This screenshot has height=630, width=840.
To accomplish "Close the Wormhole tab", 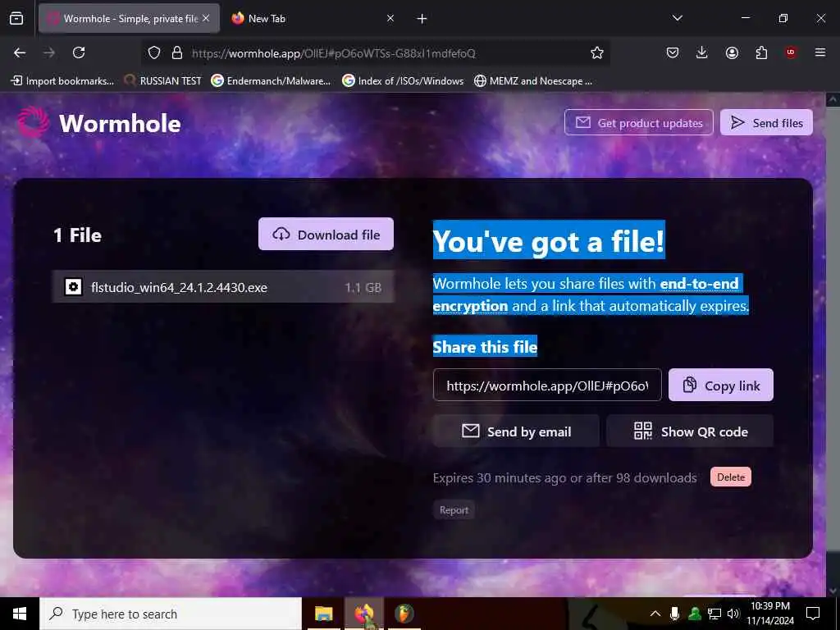I will click(x=206, y=18).
